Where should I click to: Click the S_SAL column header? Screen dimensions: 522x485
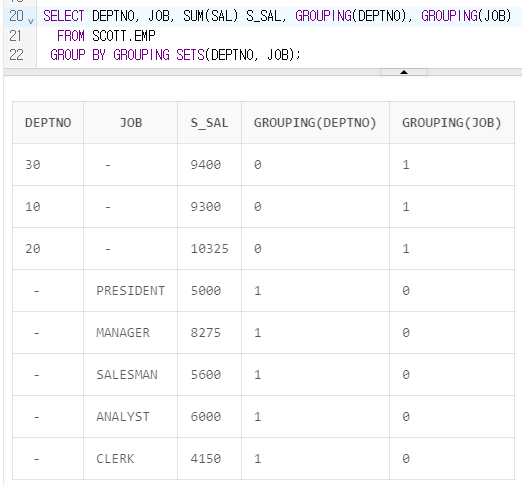(x=209, y=123)
